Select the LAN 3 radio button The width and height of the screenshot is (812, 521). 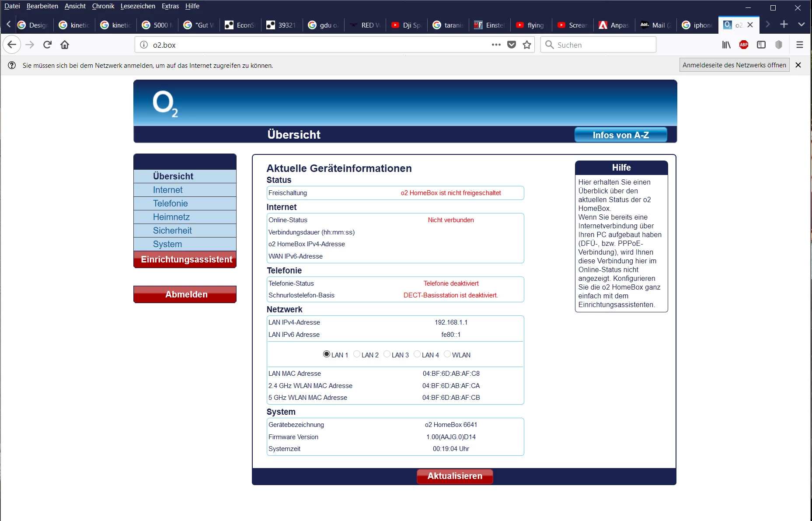click(x=387, y=354)
